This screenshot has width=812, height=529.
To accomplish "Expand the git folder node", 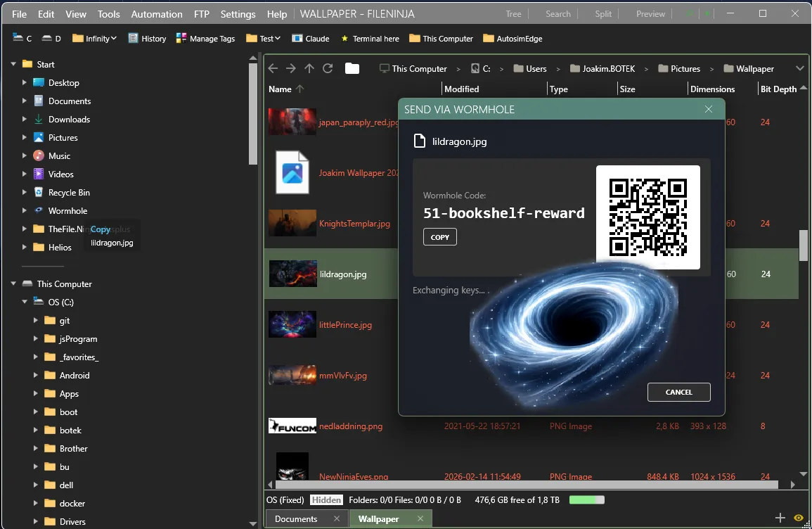I will [36, 320].
